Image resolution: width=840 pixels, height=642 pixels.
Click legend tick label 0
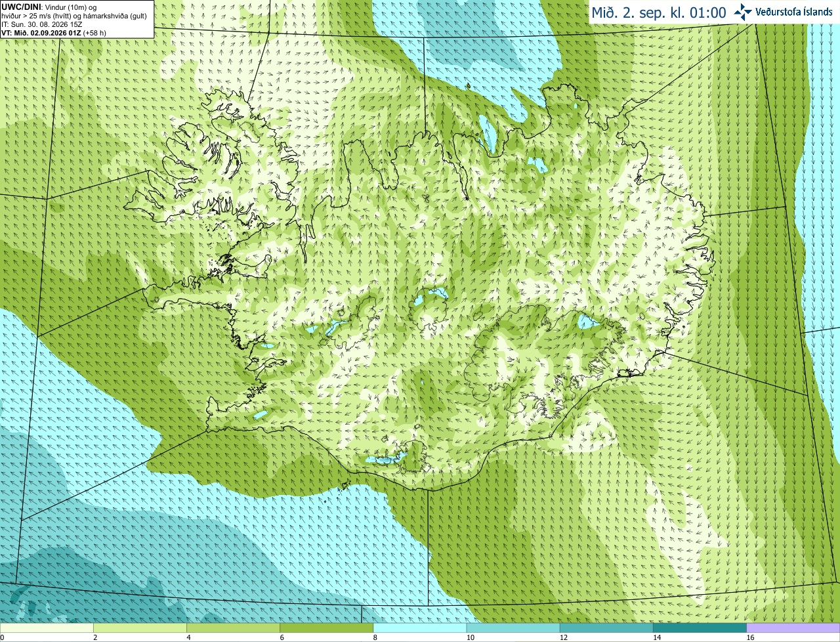3,637
